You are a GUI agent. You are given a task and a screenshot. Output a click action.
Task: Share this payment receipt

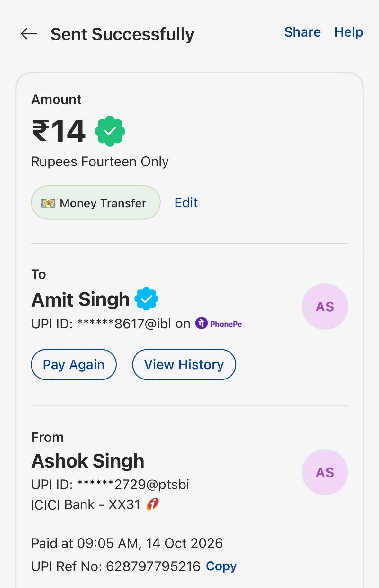coord(302,32)
